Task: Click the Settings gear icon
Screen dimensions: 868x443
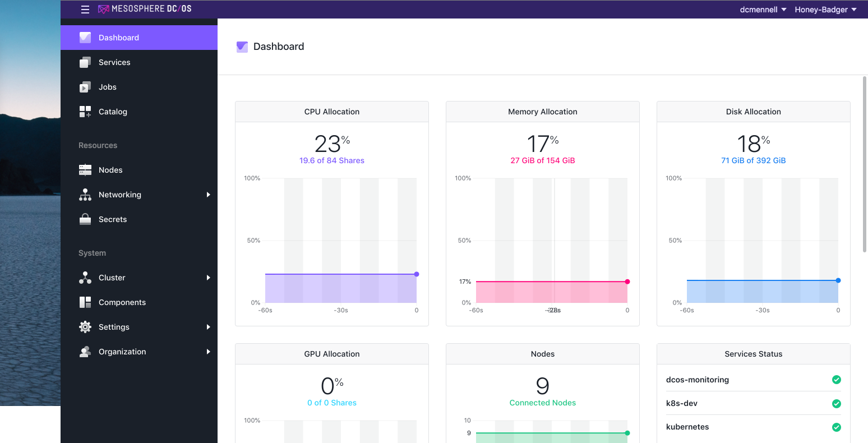Action: click(85, 327)
